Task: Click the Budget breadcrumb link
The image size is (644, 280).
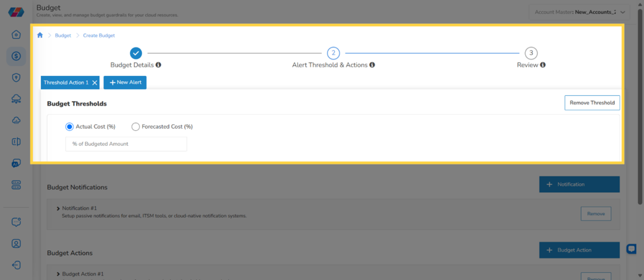Action: (63, 35)
